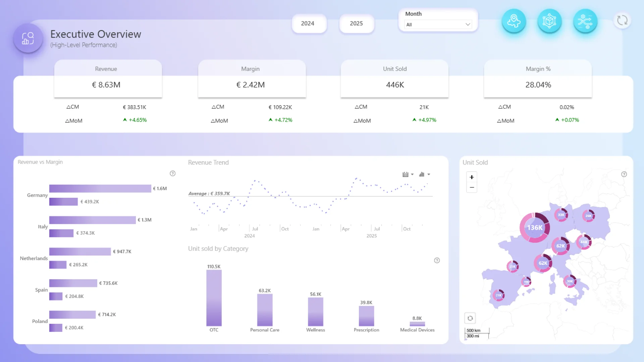
Task: Select Germany's € 1.6M revenue bar
Action: click(100, 189)
